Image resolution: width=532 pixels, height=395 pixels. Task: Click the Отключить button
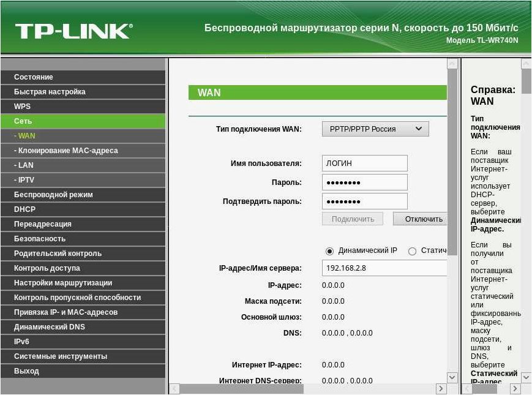pyautogui.click(x=420, y=219)
